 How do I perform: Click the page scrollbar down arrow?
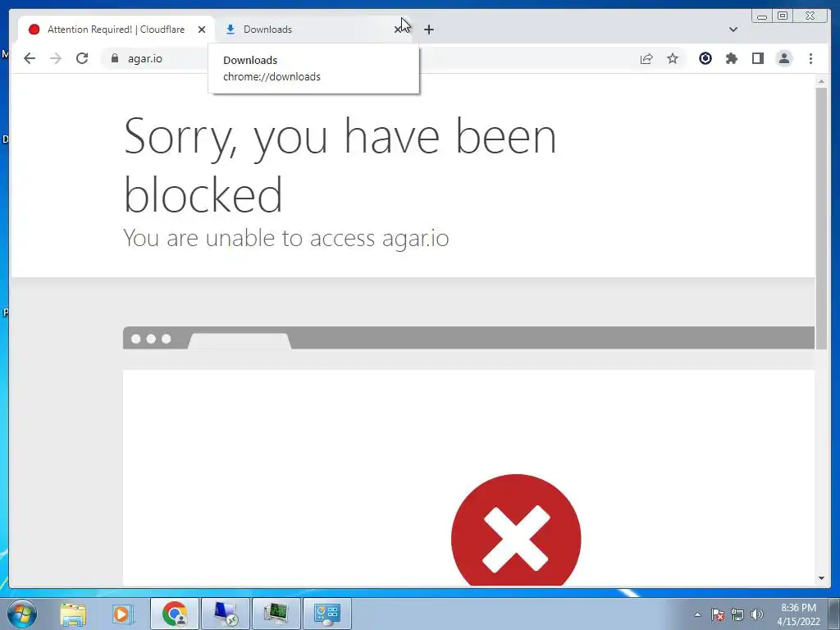pos(821,578)
